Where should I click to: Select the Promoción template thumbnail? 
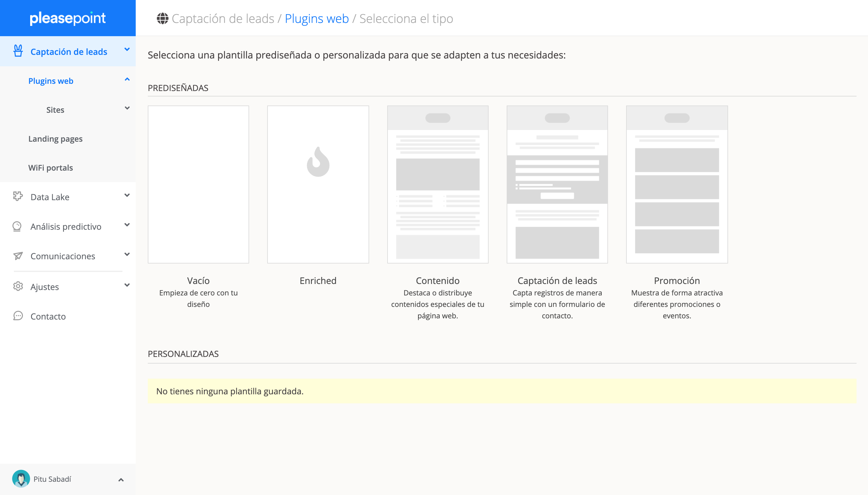(676, 184)
